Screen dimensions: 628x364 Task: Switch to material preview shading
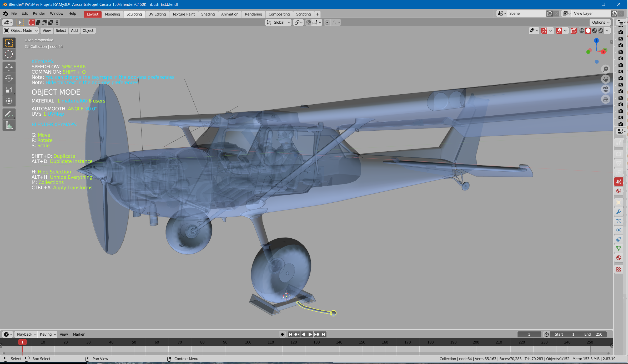point(594,31)
